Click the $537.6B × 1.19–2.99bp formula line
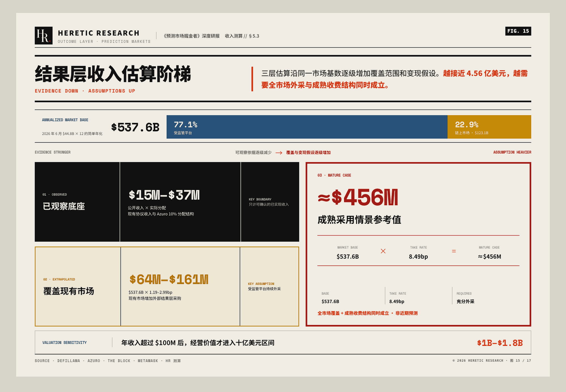 coord(150,292)
